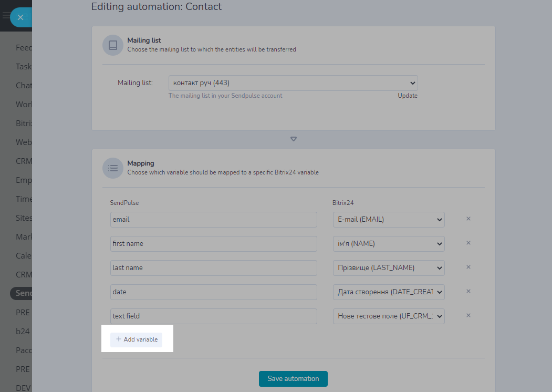Delete the date variable mapping row
This screenshot has width=552, height=392.
coord(468,291)
